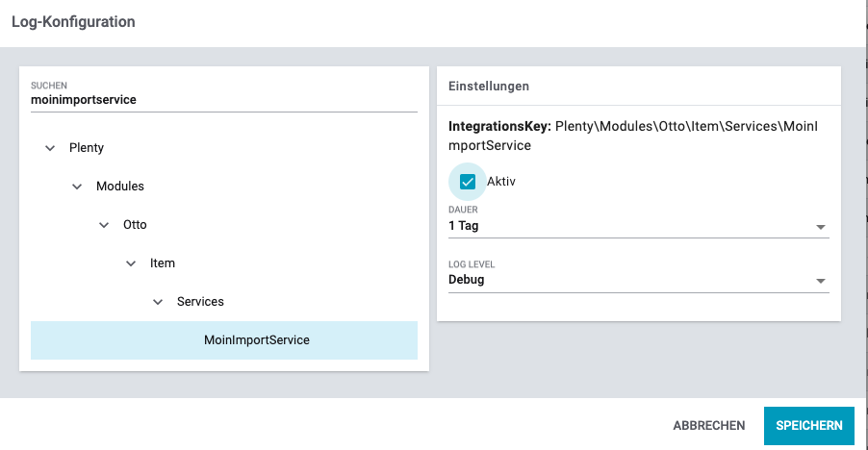Click the Services label in tree
Image resolution: width=868 pixels, height=450 pixels.
[x=200, y=302]
